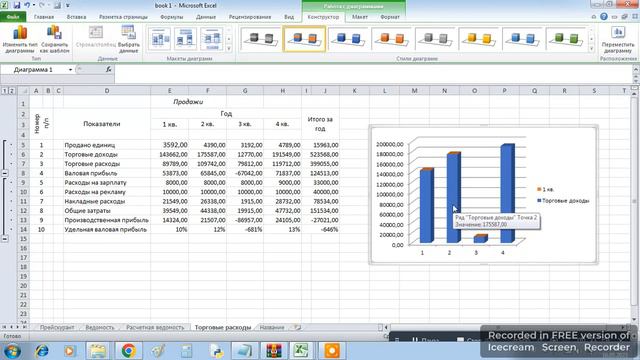640x360 pixels.
Task: Choose third chart layout thumbnail
Action: [x=211, y=39]
